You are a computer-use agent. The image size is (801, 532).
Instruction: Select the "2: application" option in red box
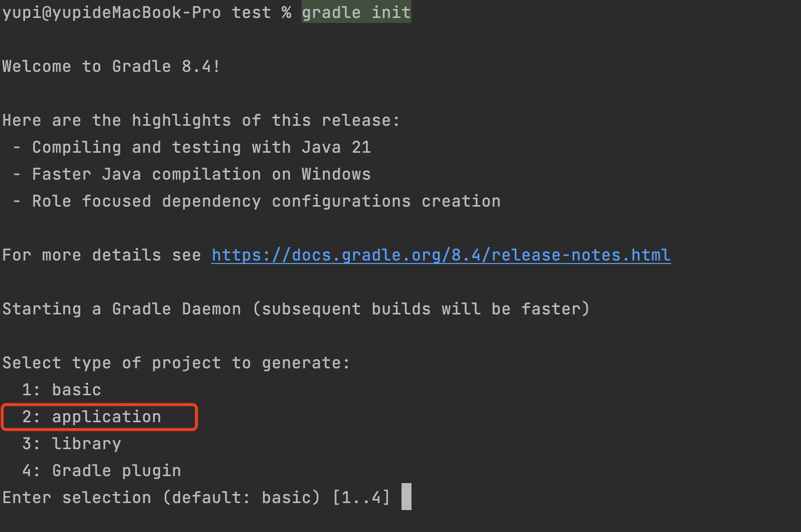point(92,417)
